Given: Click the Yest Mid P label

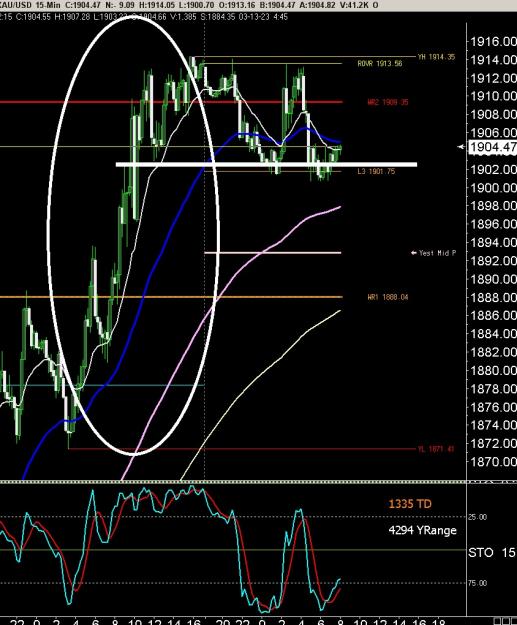Looking at the screenshot, I should coord(437,253).
